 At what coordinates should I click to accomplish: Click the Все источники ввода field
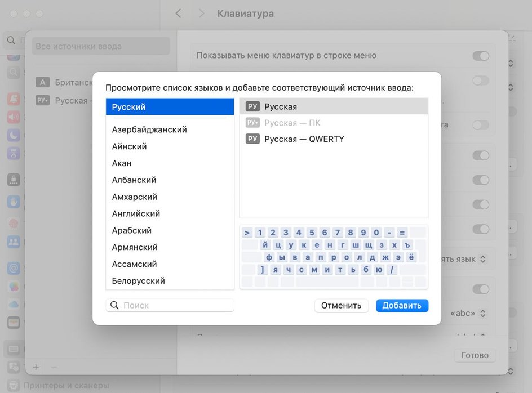(x=101, y=46)
